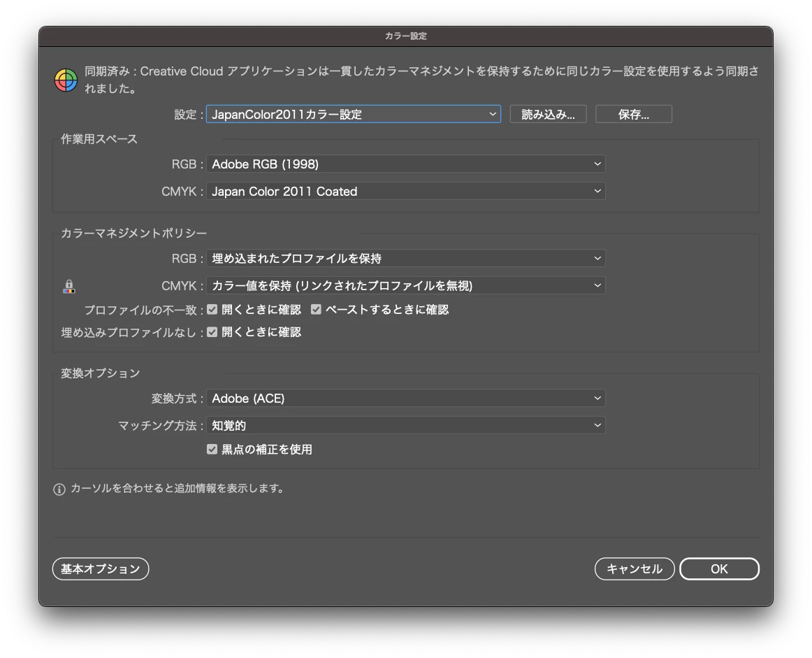
Task: Confirm with the OK button
Action: [x=719, y=569]
